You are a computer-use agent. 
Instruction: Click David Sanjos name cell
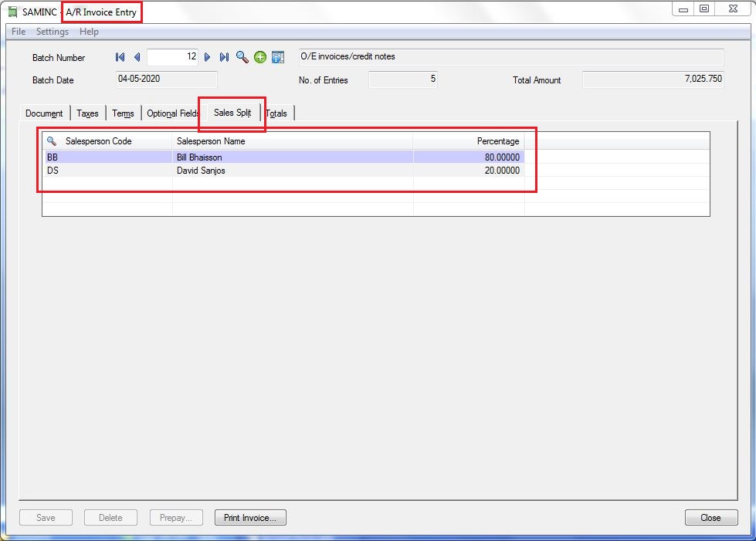tap(293, 171)
